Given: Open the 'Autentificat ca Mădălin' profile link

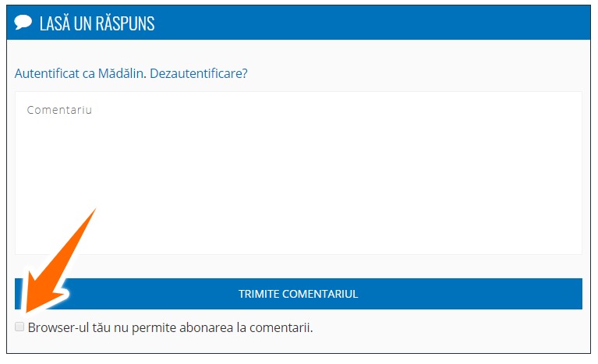Looking at the screenshot, I should [x=79, y=73].
